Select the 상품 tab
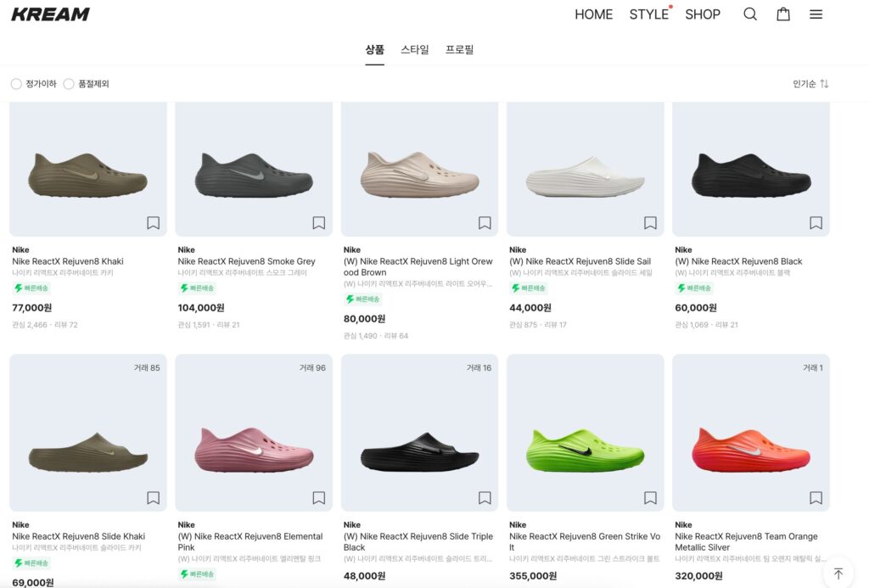This screenshot has height=588, width=869. point(374,50)
